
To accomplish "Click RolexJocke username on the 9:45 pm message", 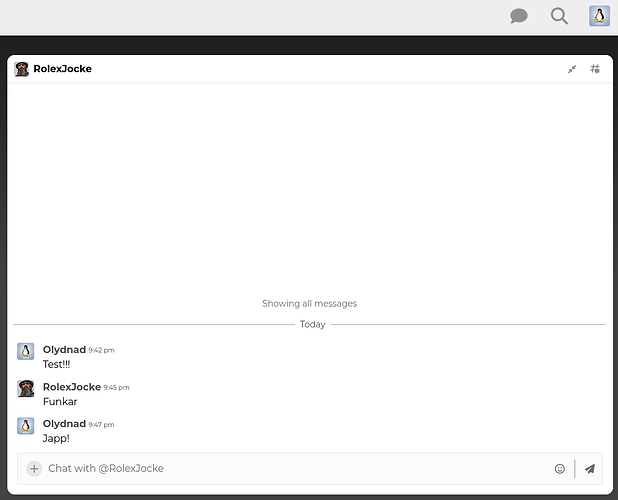I will click(72, 387).
